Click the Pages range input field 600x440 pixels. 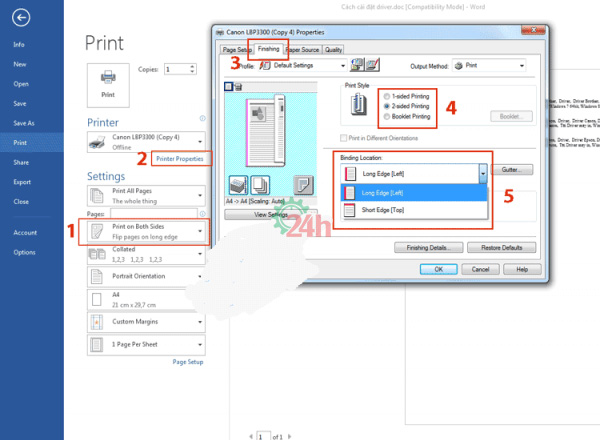tap(154, 213)
